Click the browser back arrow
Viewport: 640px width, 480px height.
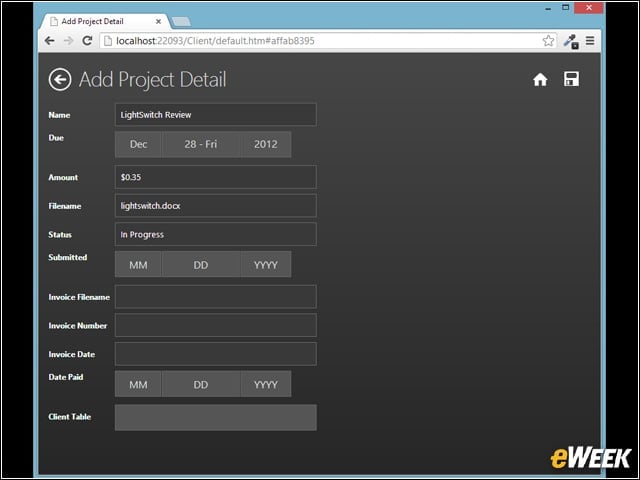click(x=49, y=40)
